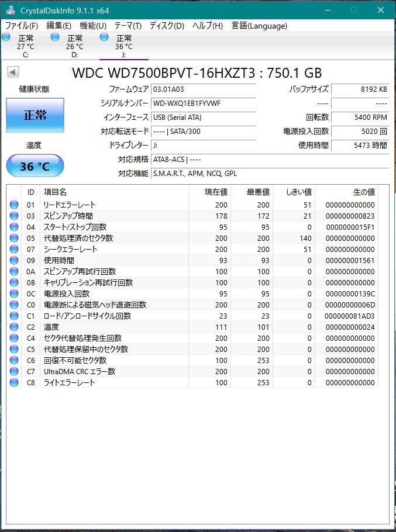Screen dimensions: 396x532
Task: Select the C: drive tab
Action: point(25,46)
